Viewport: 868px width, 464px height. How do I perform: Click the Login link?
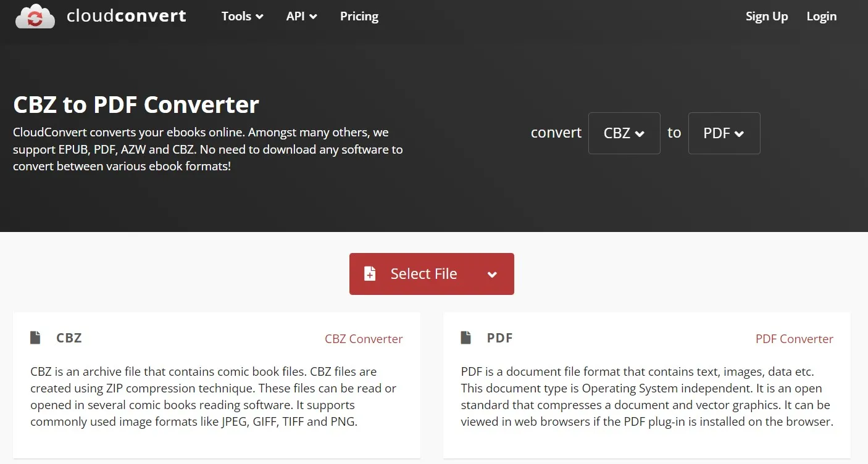pyautogui.click(x=821, y=17)
